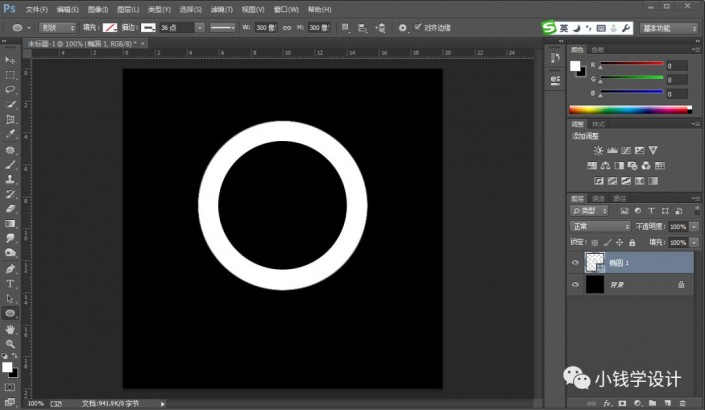Choose the Horizontal Type tool
705x410 pixels.
pyautogui.click(x=10, y=283)
